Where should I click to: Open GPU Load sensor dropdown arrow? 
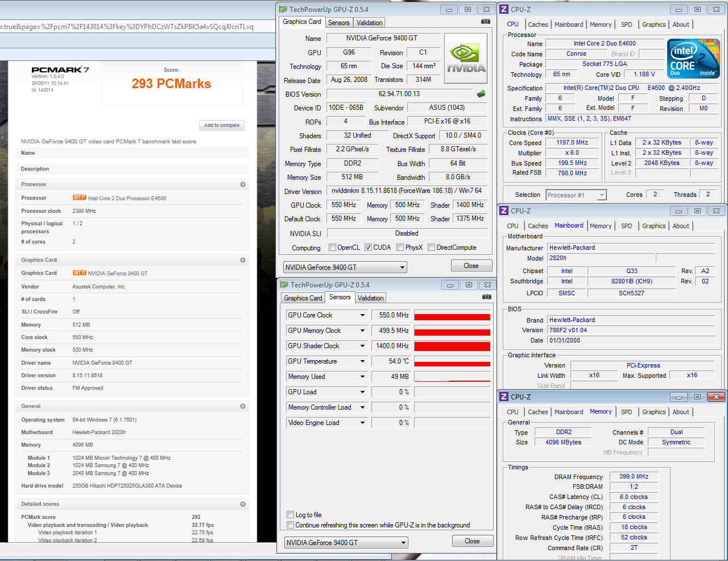coord(362,392)
